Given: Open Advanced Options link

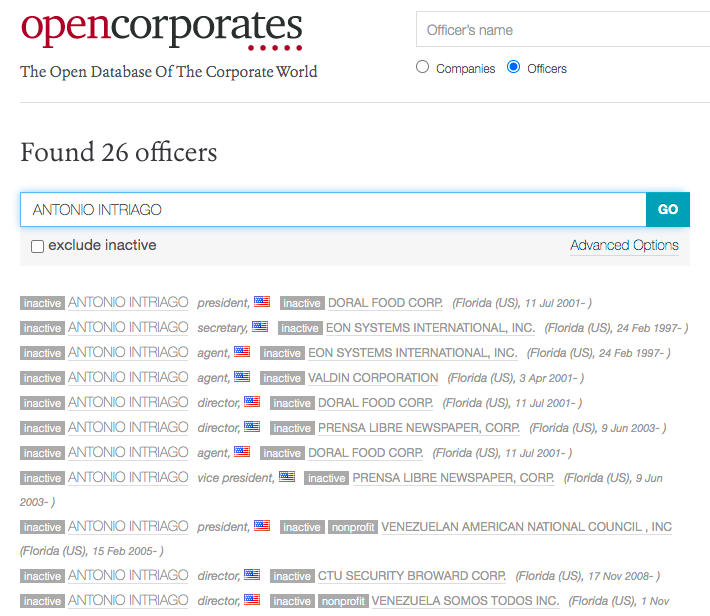Looking at the screenshot, I should coord(624,245).
